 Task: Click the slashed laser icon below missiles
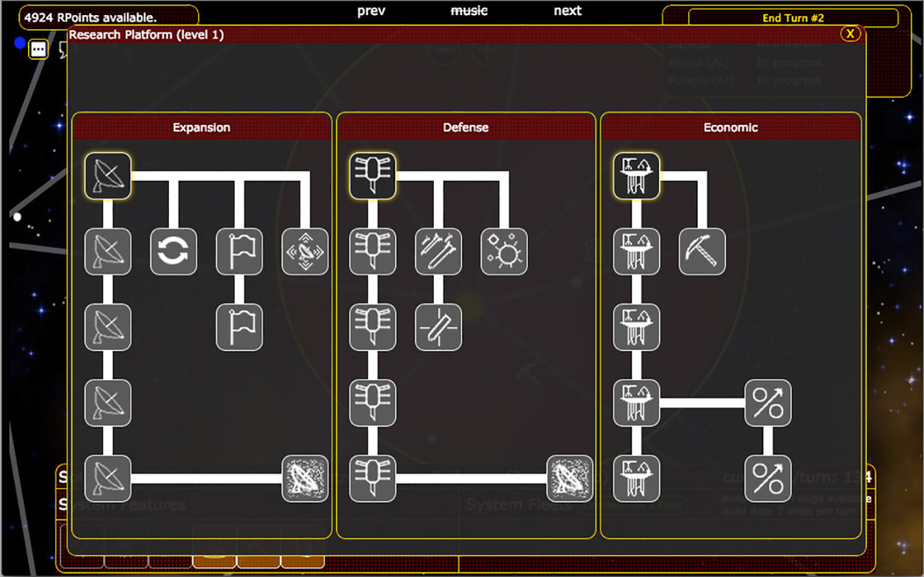(438, 327)
